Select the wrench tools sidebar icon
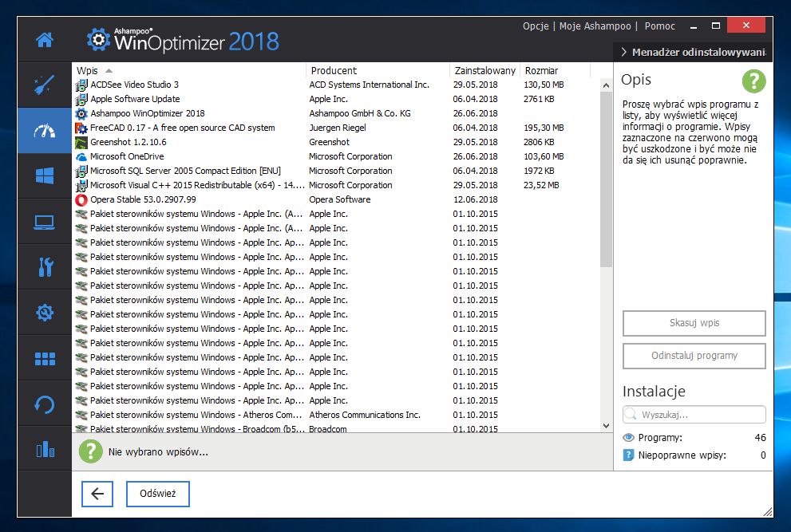Viewport: 791px width, 532px height. click(45, 266)
